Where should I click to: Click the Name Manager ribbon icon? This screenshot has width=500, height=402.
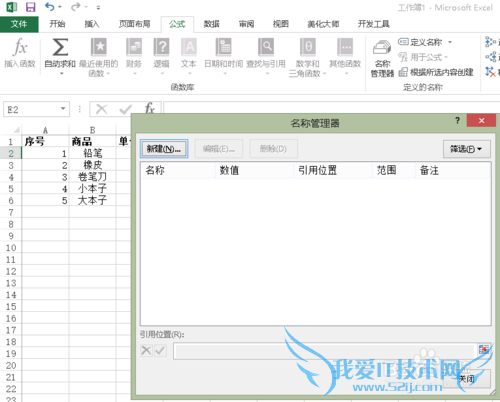(x=382, y=58)
